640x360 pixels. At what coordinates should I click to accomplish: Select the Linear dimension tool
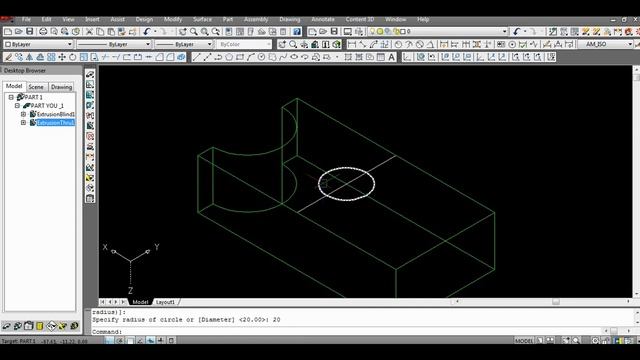352,44
